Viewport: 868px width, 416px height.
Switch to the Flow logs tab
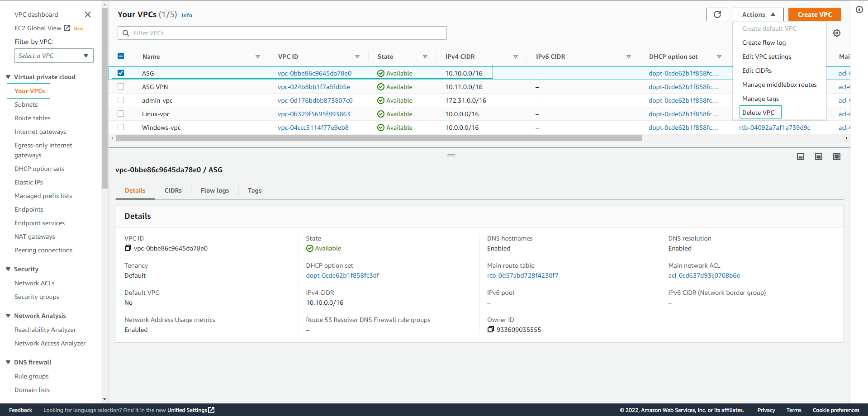(215, 190)
